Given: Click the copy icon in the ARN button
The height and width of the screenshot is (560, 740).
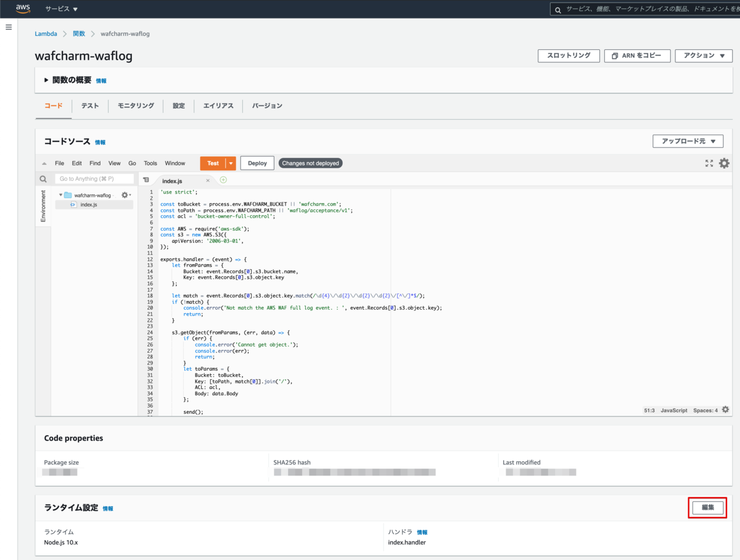Looking at the screenshot, I should coord(615,56).
